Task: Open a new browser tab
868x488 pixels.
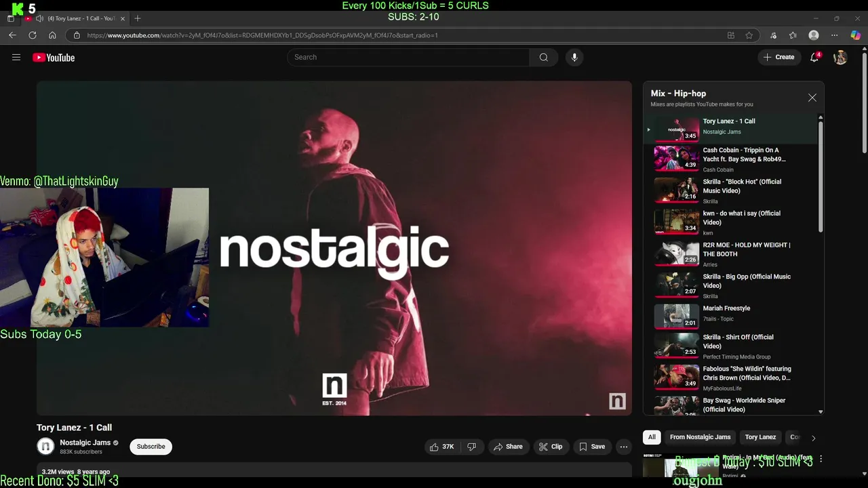Action: [x=138, y=18]
